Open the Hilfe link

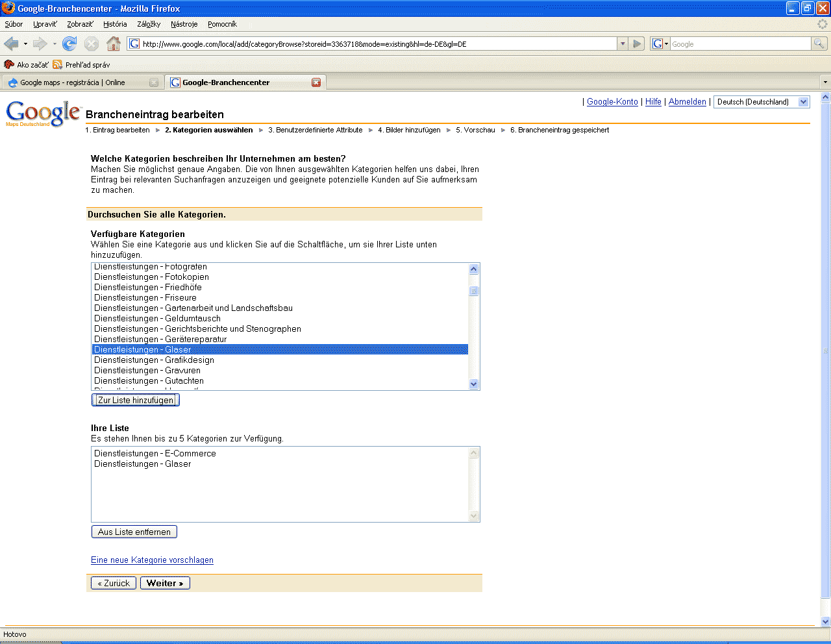click(x=653, y=102)
